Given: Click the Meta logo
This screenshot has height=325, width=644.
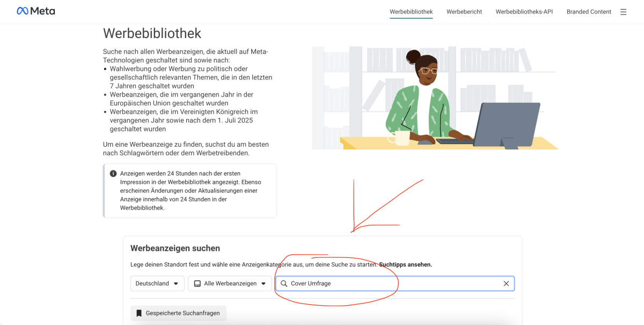Looking at the screenshot, I should click(36, 11).
